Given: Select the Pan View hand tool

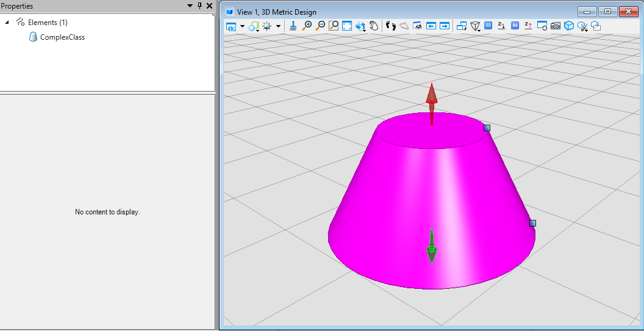Looking at the screenshot, I should tap(373, 26).
